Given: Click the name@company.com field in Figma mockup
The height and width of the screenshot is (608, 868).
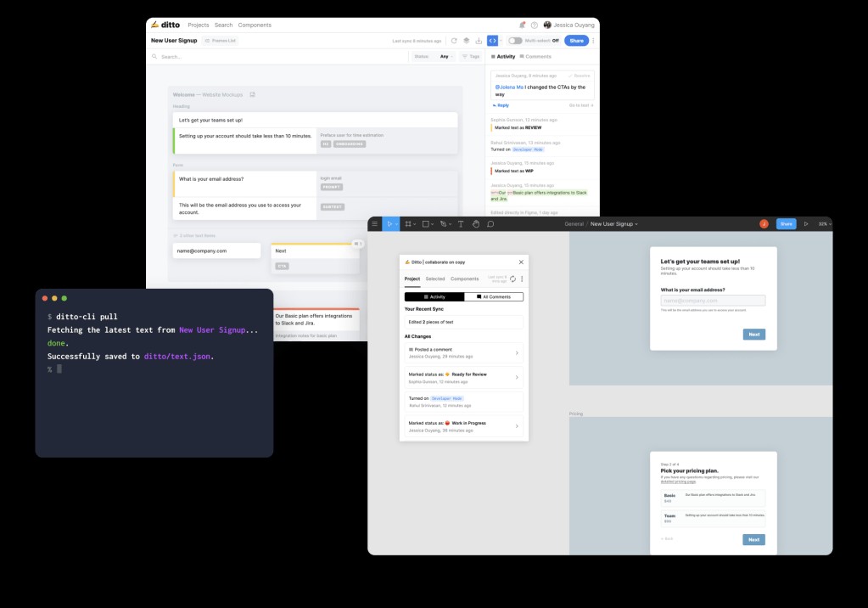Looking at the screenshot, I should coord(713,301).
